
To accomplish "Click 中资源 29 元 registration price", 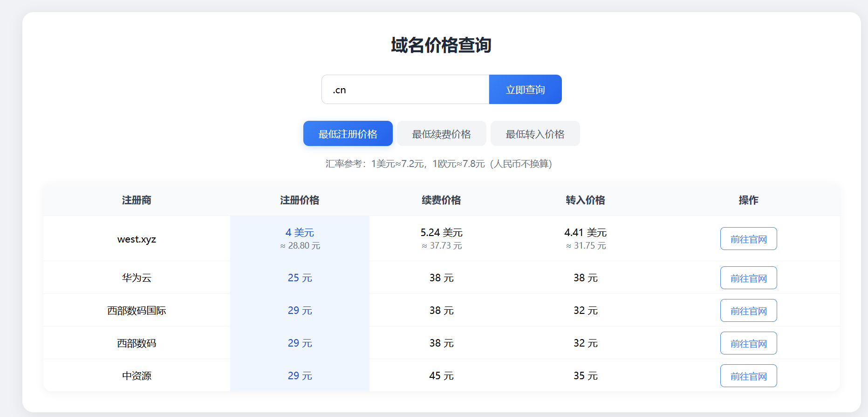I will pos(300,376).
